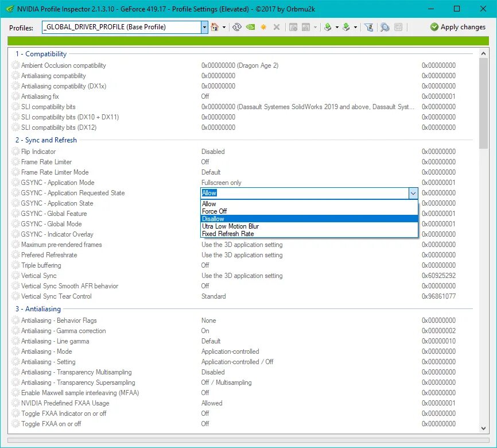The height and width of the screenshot is (448, 497).
Task: Click gear icon beside NVIDIA Predefined FXAA Usage
Action: [x=15, y=403]
